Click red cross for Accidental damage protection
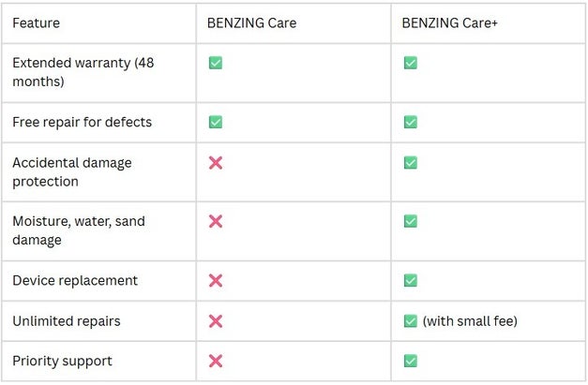Screen dimensions: 588x385 [216, 163]
